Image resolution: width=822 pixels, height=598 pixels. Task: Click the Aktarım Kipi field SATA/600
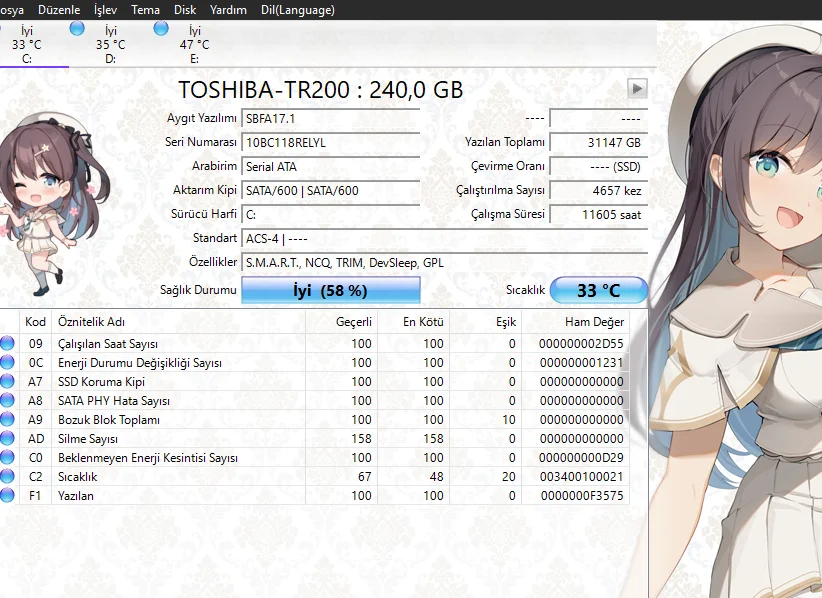(331, 191)
